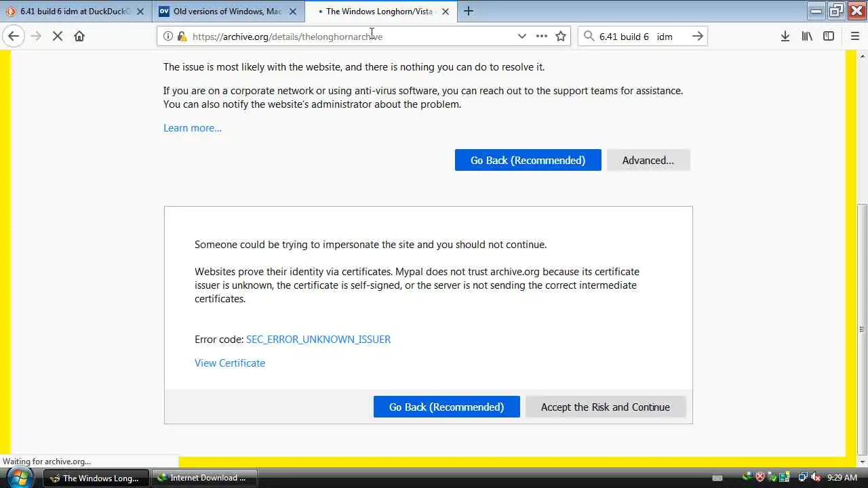This screenshot has width=868, height=488.
Task: Open the hamburger application menu
Action: (x=854, y=36)
